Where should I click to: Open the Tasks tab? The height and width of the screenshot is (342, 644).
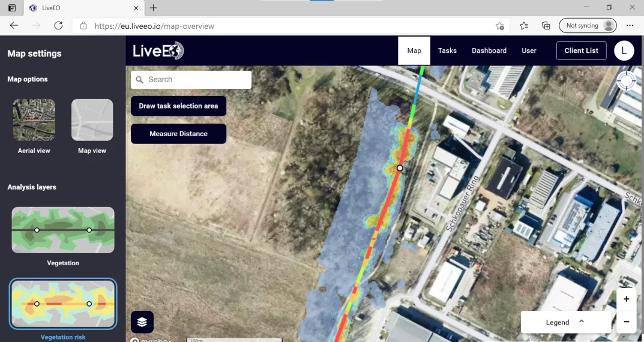[x=447, y=50]
